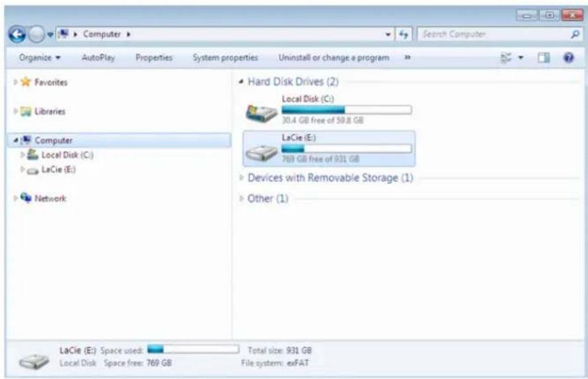Toggle the preview pane button

(543, 58)
